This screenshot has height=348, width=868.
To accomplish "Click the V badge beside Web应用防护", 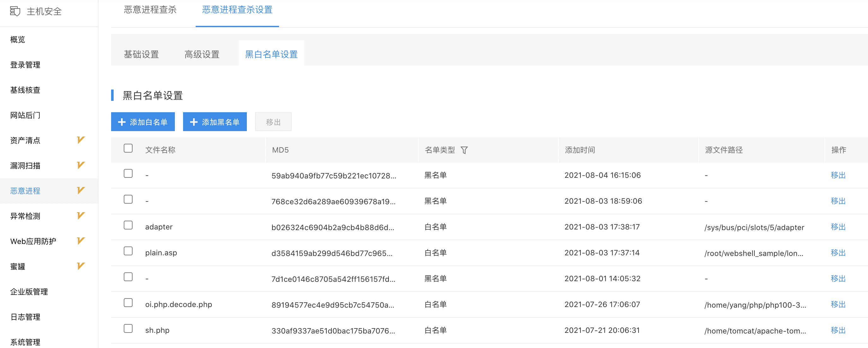I will click(x=80, y=241).
